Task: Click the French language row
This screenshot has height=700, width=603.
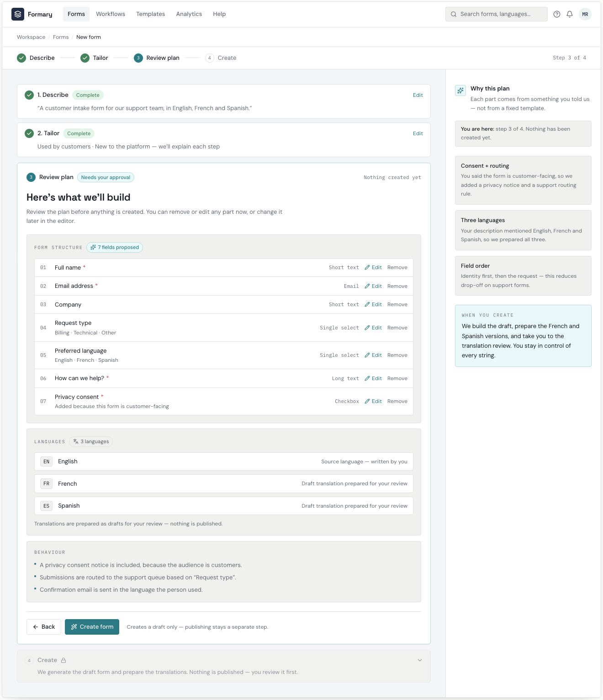Action: point(224,483)
